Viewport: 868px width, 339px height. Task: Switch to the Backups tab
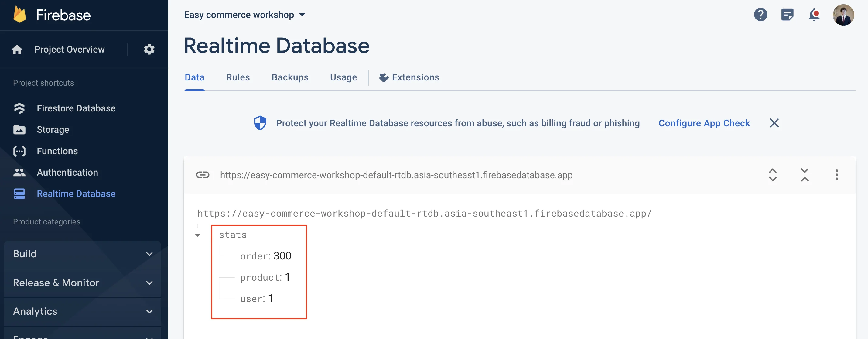[x=290, y=77]
